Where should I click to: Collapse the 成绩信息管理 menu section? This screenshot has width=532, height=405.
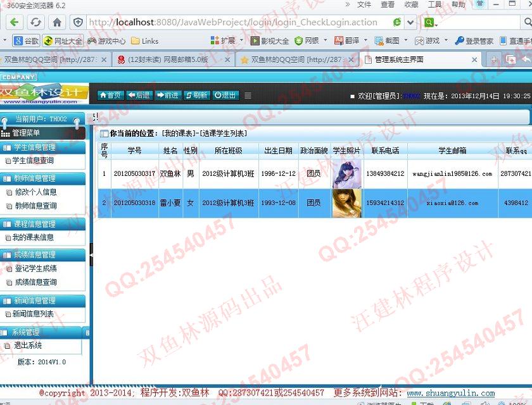pos(43,255)
